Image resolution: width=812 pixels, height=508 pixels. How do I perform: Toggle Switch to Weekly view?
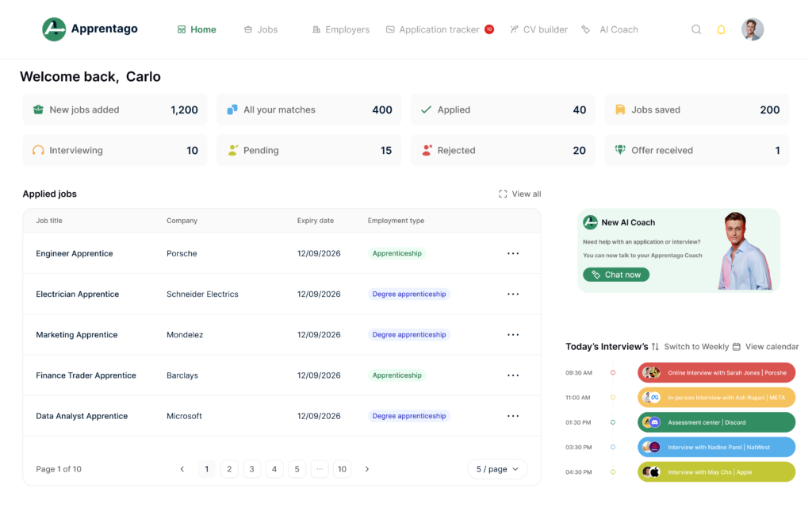click(x=696, y=347)
